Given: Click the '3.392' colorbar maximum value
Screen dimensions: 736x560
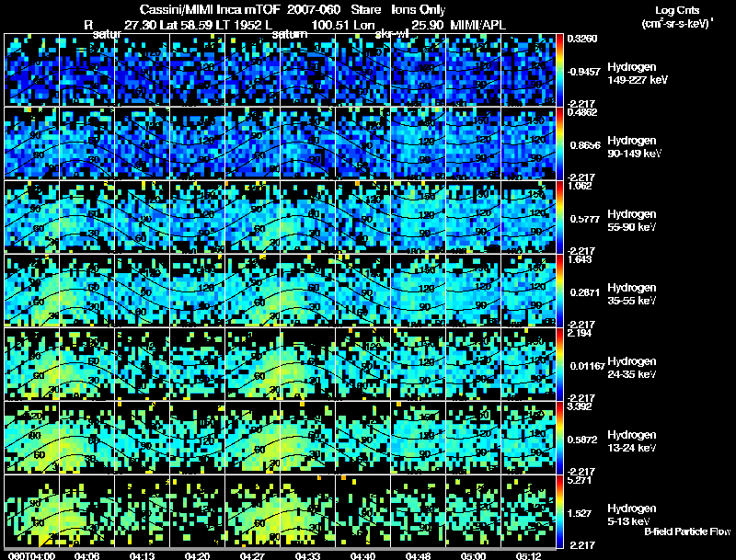Looking at the screenshot, I should click(580, 406).
